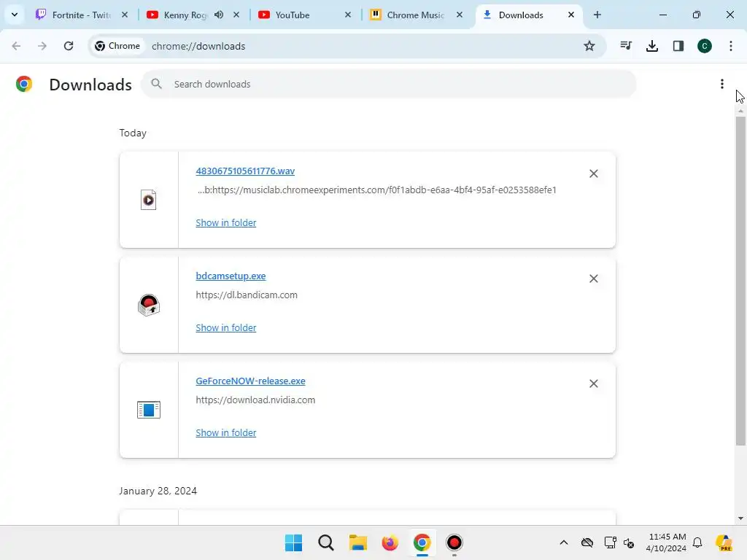This screenshot has height=560, width=747.
Task: Mute audio on the Kenny Rogers tab
Action: pos(219,15)
